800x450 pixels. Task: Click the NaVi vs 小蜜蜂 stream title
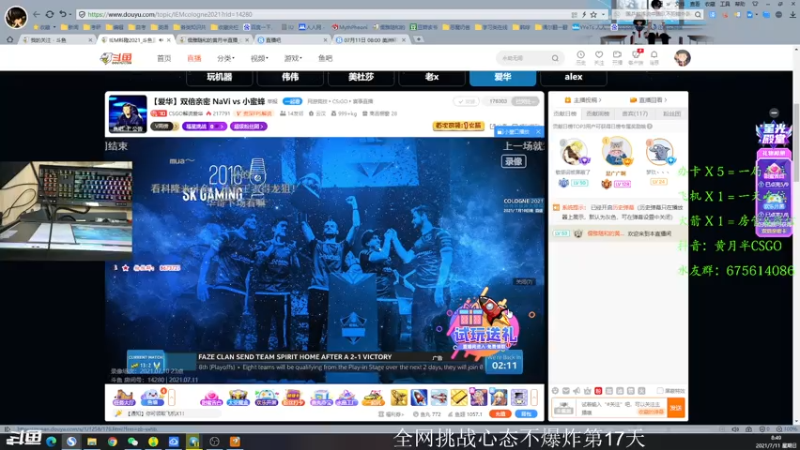coord(208,101)
